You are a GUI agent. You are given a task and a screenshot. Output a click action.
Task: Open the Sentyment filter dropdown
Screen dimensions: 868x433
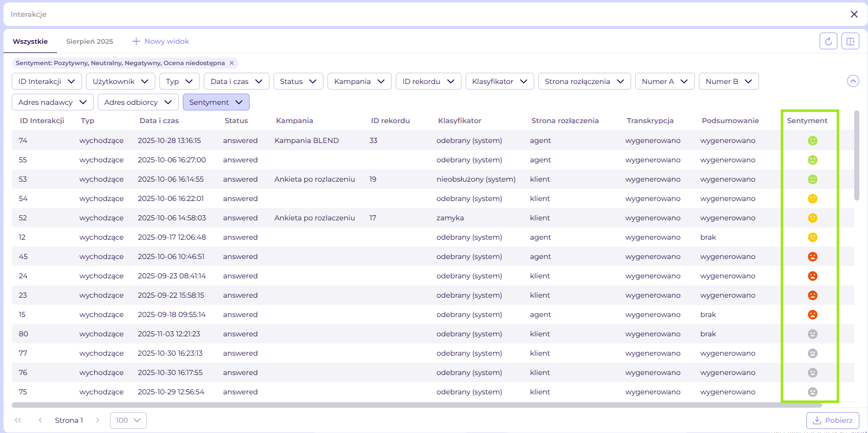point(216,102)
